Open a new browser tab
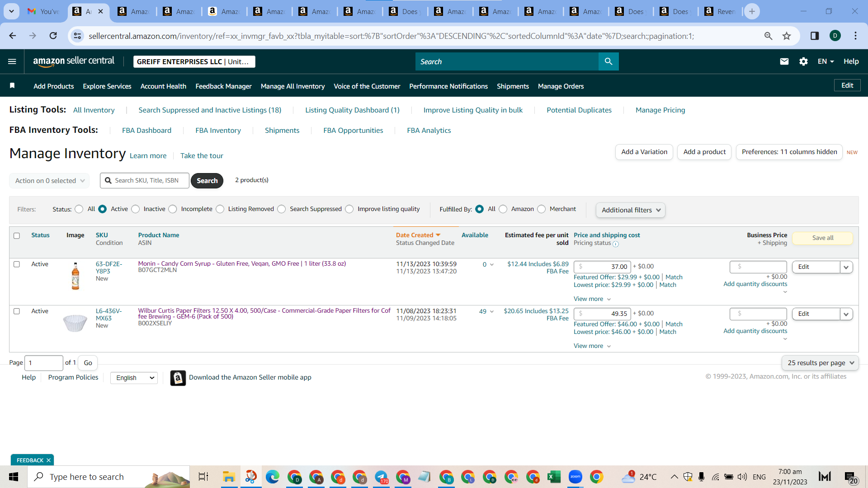Image resolution: width=868 pixels, height=488 pixels. pos(752,11)
